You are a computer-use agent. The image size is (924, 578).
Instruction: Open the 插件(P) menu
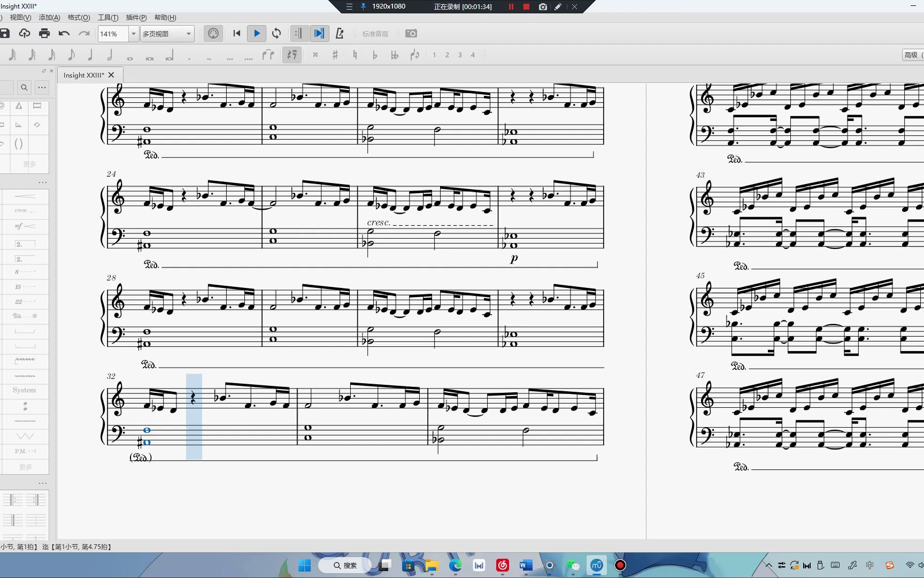(136, 18)
